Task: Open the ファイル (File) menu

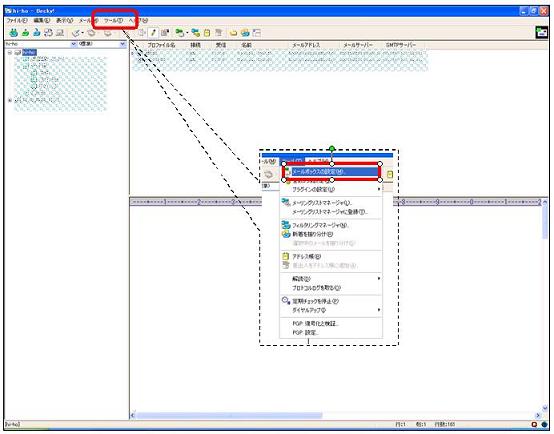Action: 17,20
